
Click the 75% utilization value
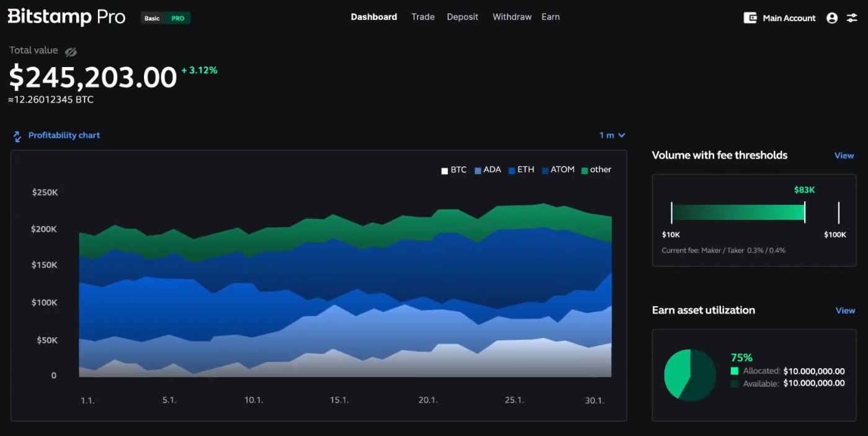(x=742, y=358)
